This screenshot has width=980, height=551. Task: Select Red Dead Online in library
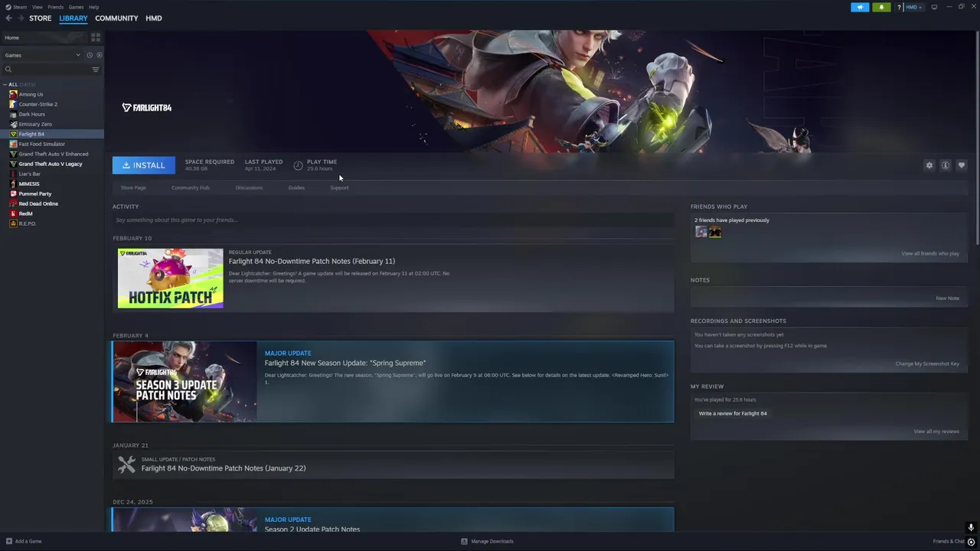click(52, 204)
